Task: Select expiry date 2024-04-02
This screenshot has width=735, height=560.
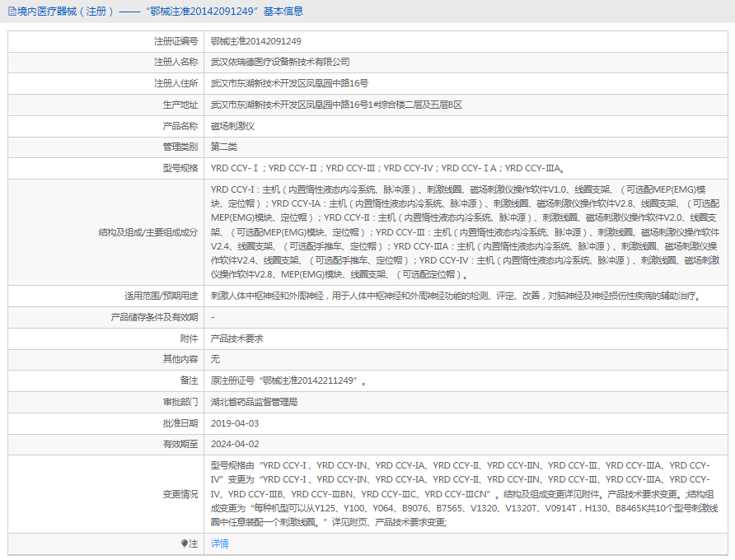Action: [x=234, y=444]
